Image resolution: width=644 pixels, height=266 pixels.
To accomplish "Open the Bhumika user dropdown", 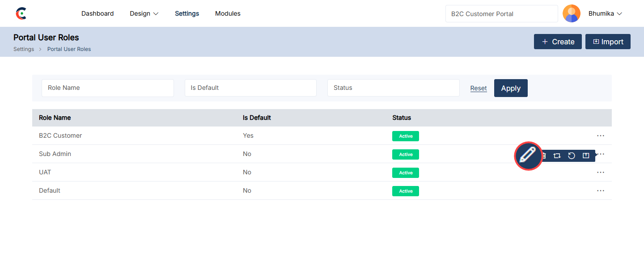I will tap(605, 13).
